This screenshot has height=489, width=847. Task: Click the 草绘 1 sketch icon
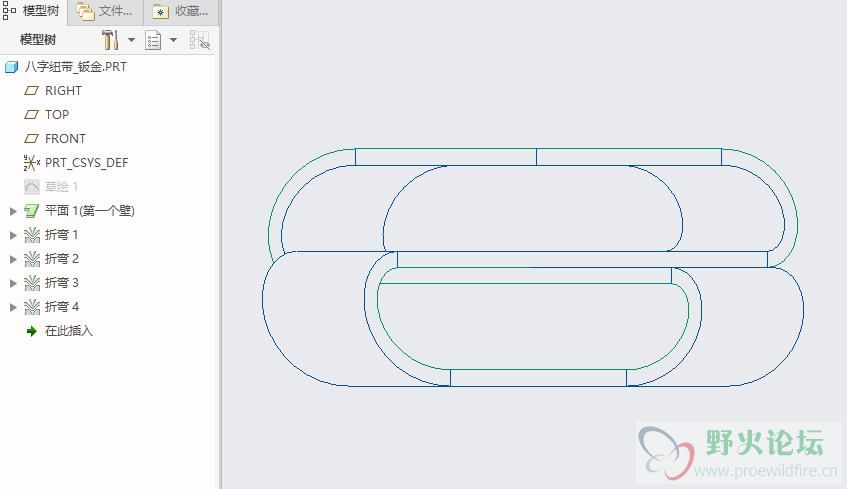coord(32,187)
